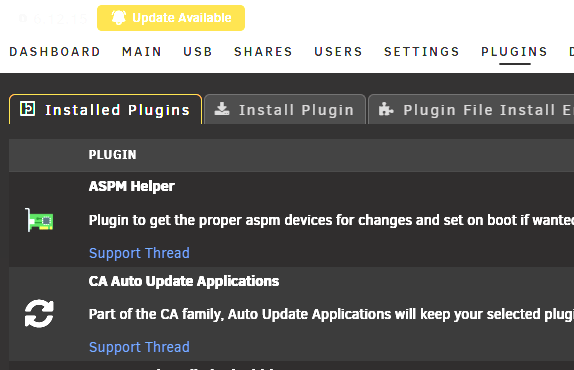Image resolution: width=574 pixels, height=370 pixels.
Task: Click the ASPM Helper description text
Action: click(x=331, y=220)
